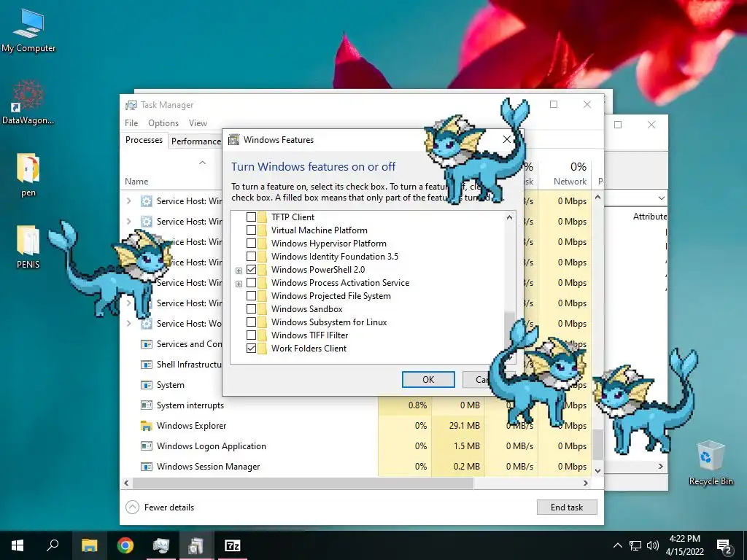The image size is (747, 560).
Task: Click the TFTP Client folder icon
Action: tap(263, 217)
